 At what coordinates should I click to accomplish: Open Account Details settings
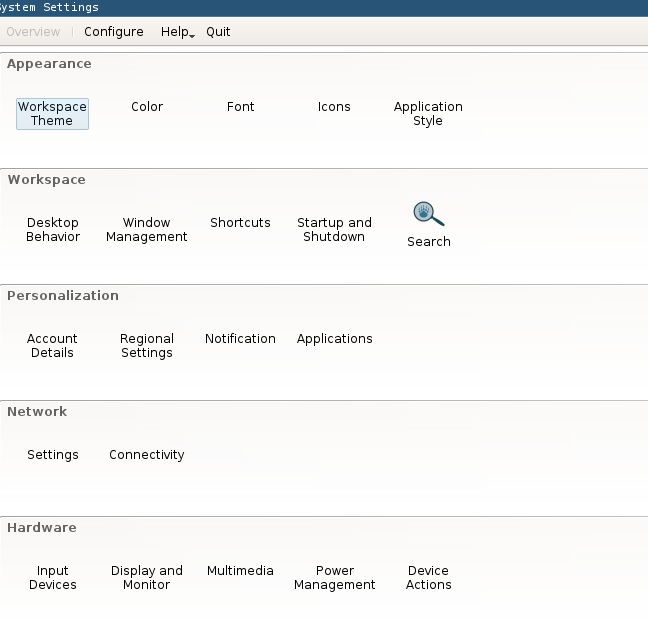tap(52, 346)
